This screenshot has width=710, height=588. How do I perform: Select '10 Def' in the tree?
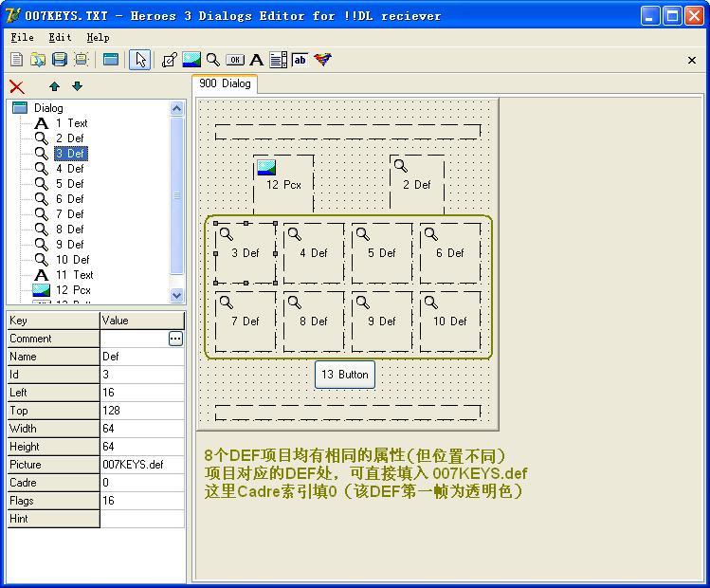tap(72, 260)
